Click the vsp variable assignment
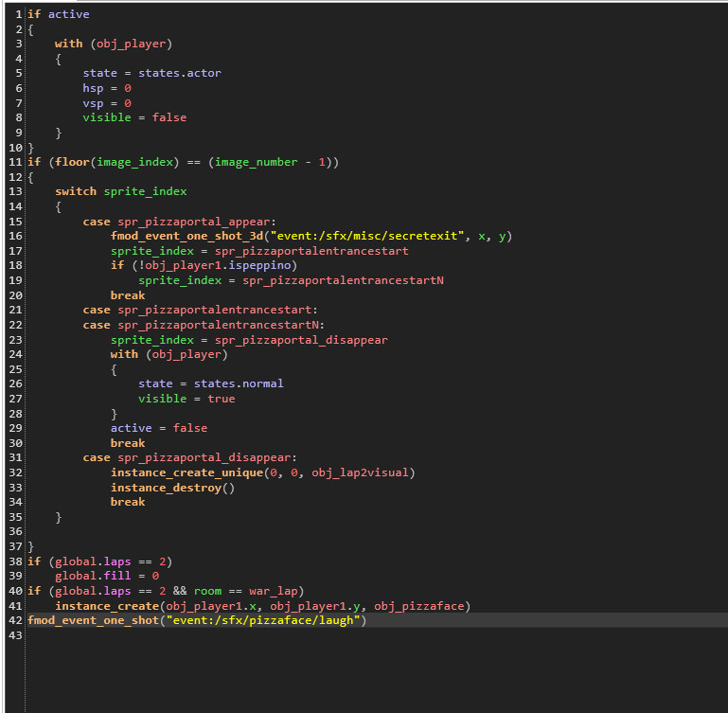Screen dimensions: 728x713 [107, 102]
